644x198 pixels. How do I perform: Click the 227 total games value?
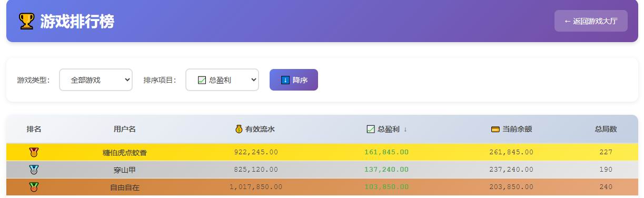[606, 152]
